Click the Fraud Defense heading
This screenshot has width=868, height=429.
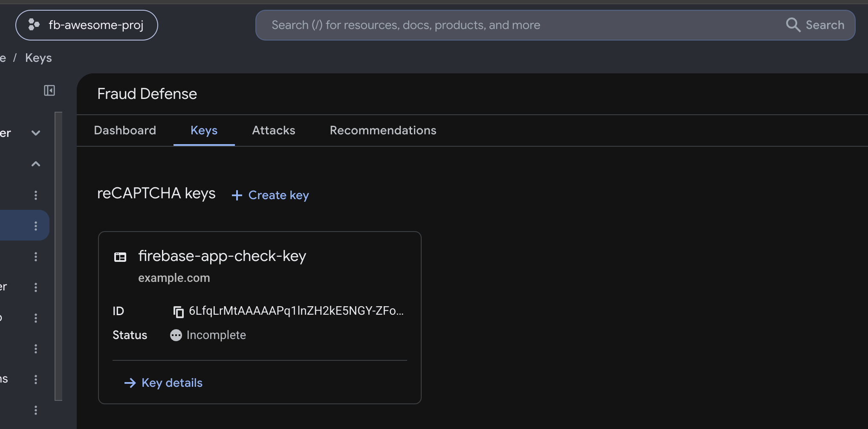pyautogui.click(x=147, y=94)
